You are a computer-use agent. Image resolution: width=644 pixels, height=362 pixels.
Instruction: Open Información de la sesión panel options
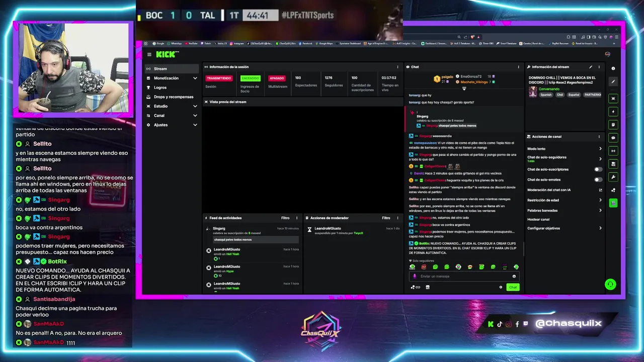coord(397,67)
